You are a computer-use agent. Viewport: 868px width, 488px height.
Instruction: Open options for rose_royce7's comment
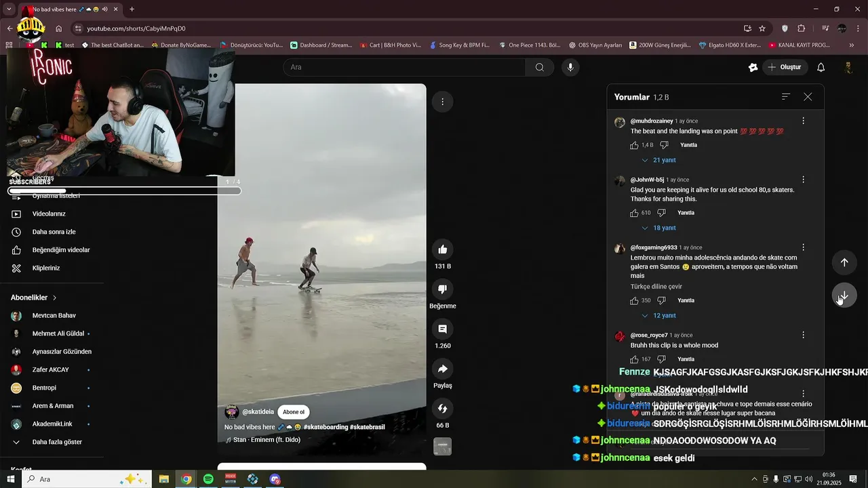click(804, 335)
